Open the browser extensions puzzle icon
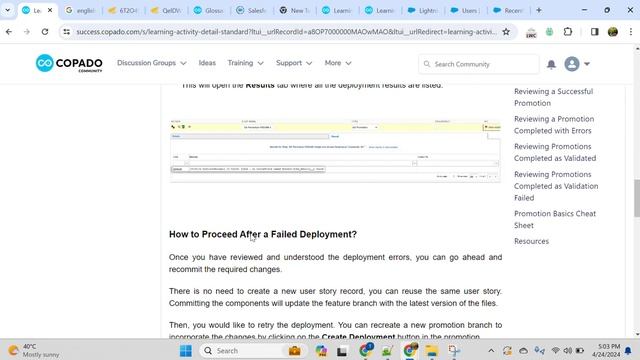 [568, 32]
